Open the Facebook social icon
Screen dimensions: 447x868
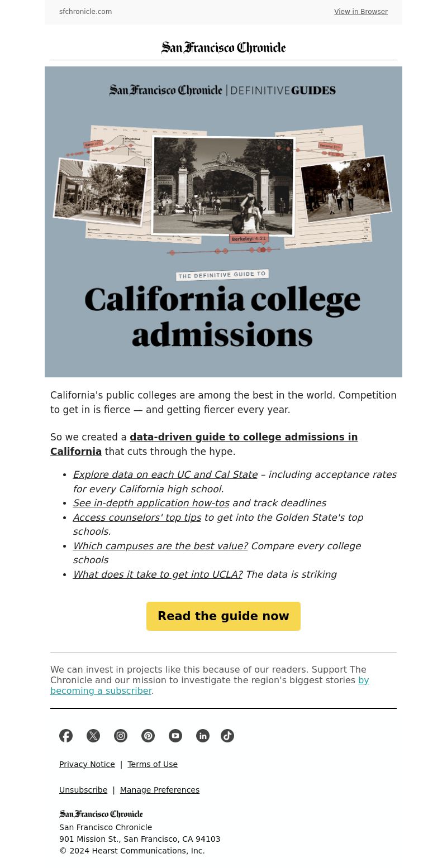pos(66,736)
